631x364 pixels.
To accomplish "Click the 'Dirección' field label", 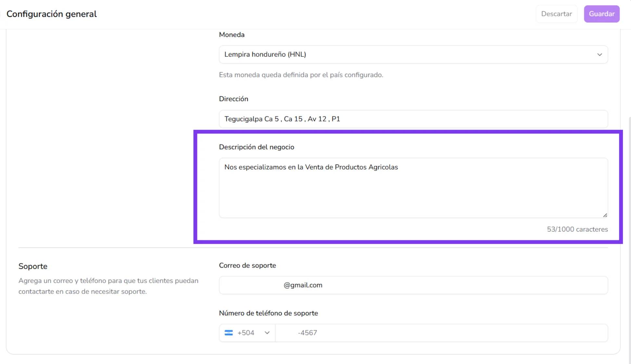I will tap(233, 99).
